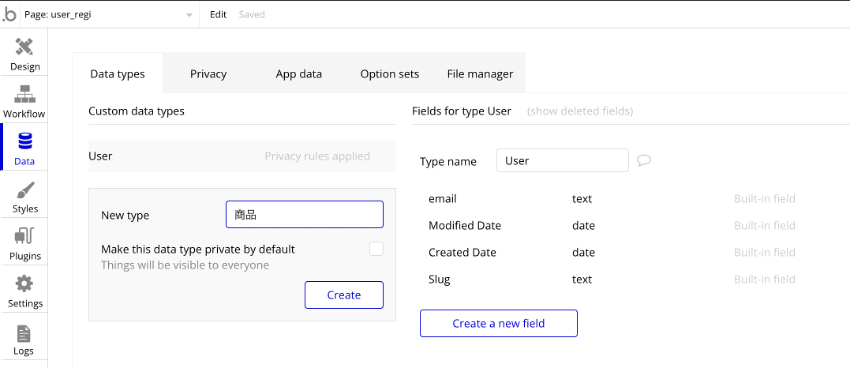Click show deleted fields link

580,111
